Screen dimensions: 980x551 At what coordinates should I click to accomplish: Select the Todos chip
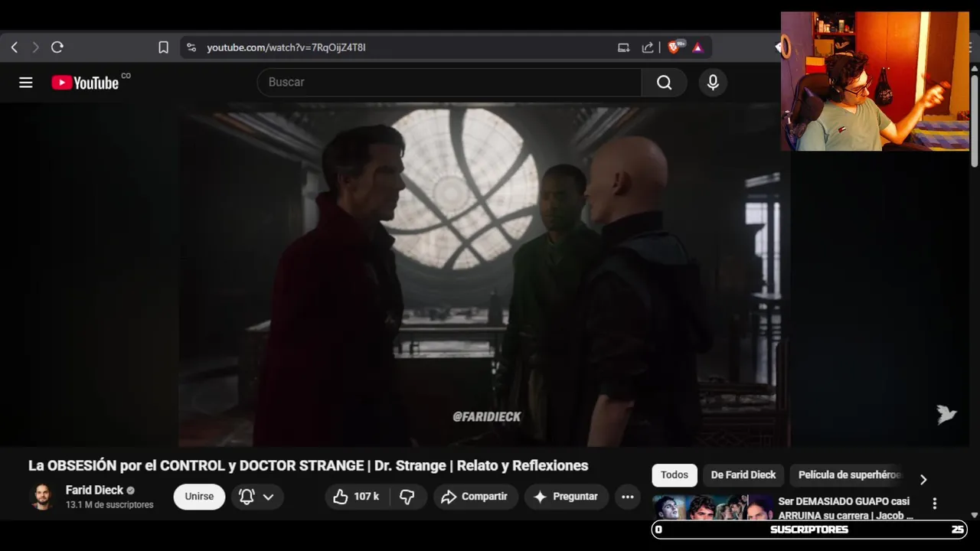click(x=675, y=474)
